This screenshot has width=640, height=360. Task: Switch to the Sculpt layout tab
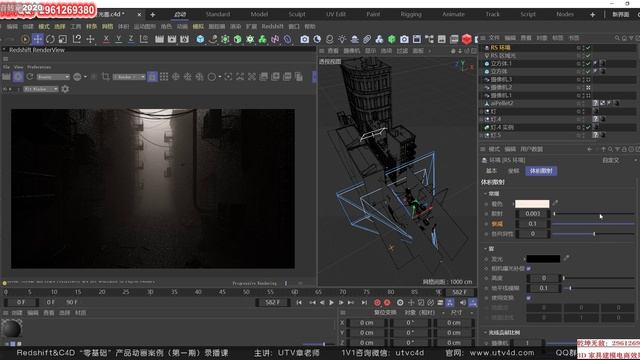coord(297,14)
